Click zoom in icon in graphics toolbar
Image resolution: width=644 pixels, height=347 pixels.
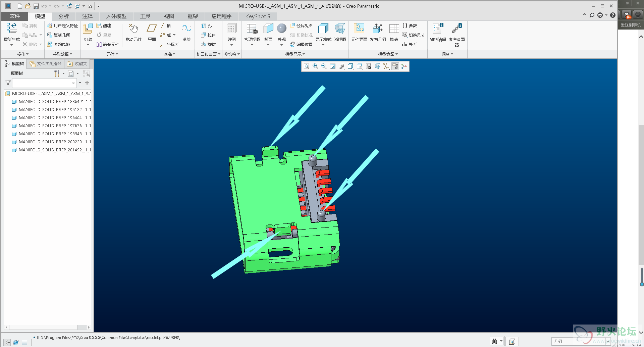pyautogui.click(x=315, y=66)
